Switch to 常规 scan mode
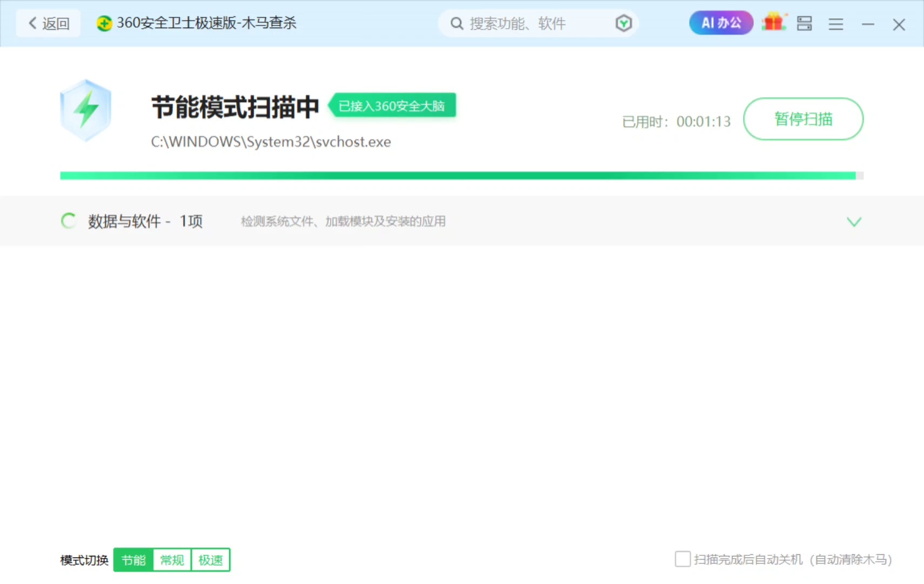The image size is (924, 584). coord(172,560)
